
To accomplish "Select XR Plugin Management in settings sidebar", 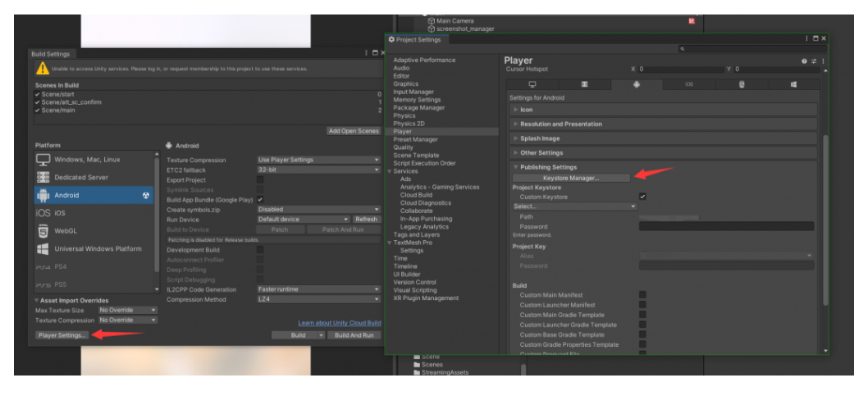I will (426, 298).
